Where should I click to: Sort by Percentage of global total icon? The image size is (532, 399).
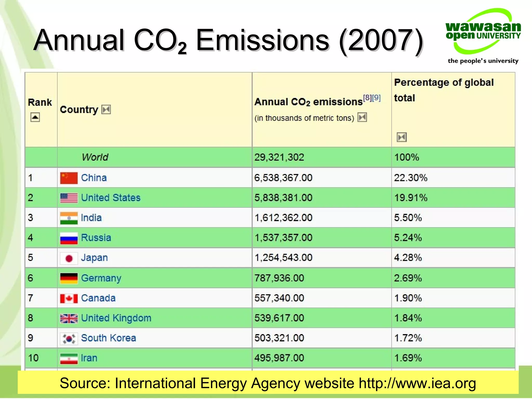click(x=402, y=137)
